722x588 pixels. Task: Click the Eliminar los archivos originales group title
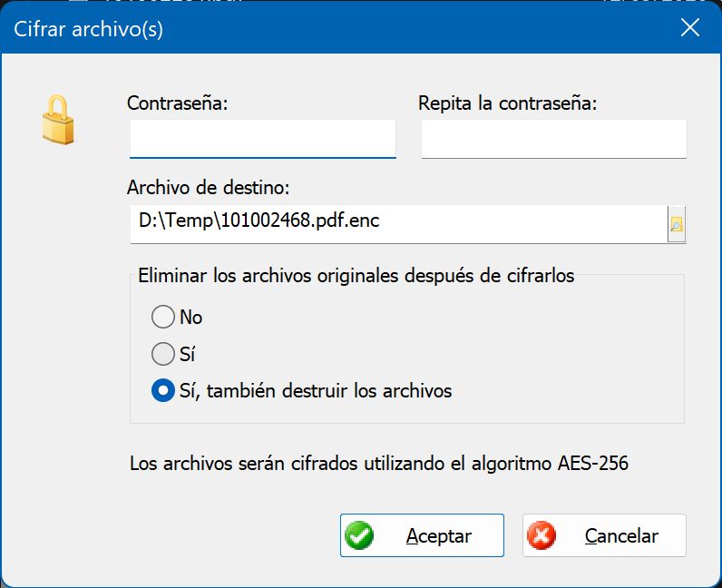[356, 276]
